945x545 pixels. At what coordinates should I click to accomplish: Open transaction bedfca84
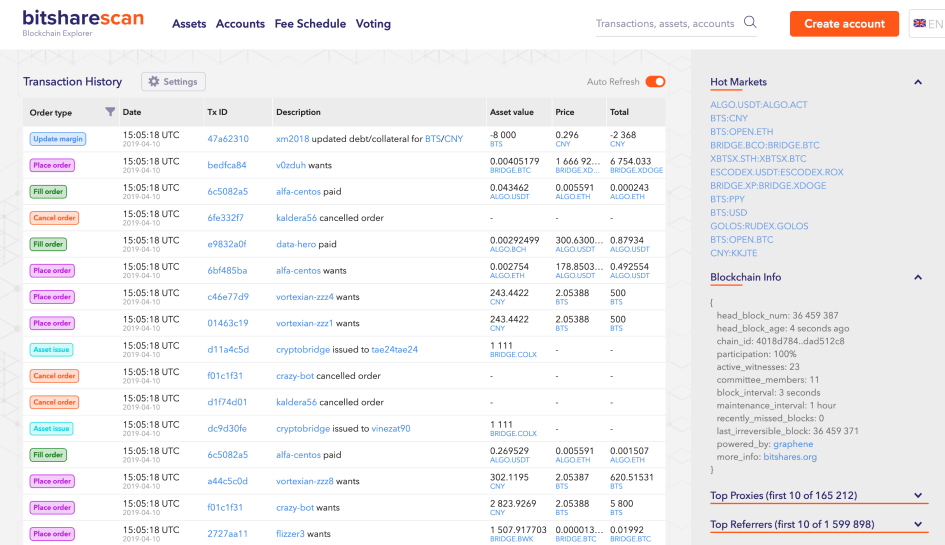(x=227, y=165)
